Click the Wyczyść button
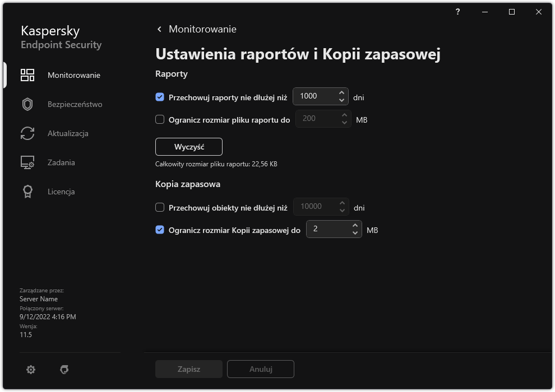This screenshot has height=392, width=555. pyautogui.click(x=189, y=146)
